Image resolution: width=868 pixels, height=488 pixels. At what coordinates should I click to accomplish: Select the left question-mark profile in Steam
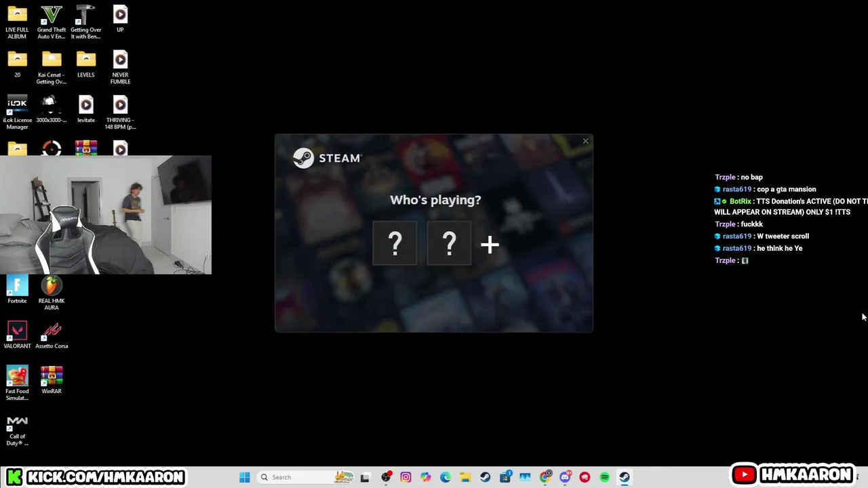395,243
